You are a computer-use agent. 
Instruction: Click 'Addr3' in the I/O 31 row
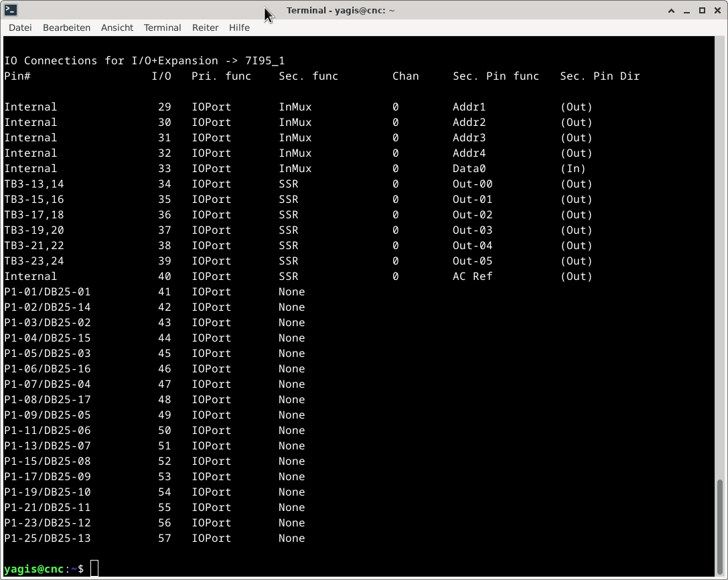(x=469, y=137)
